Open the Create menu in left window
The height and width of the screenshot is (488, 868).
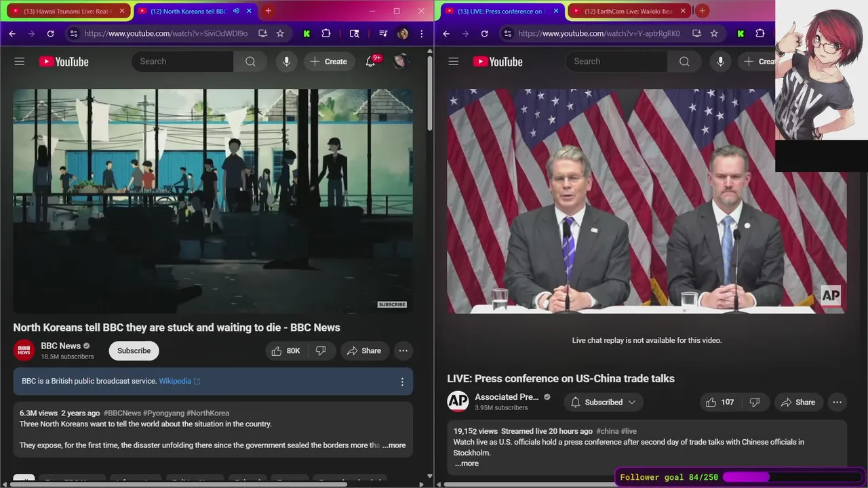coord(329,62)
